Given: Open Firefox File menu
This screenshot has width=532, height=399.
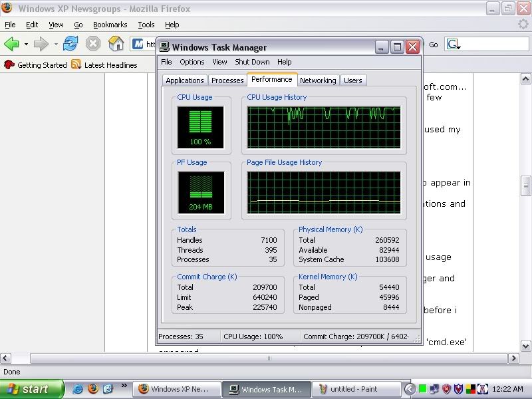Looking at the screenshot, I should [x=10, y=25].
